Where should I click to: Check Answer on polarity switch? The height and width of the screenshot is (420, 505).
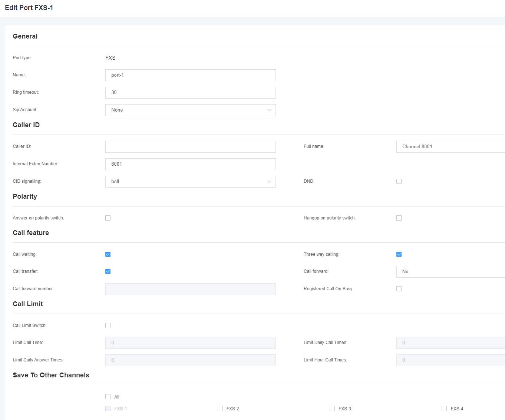[x=108, y=218]
